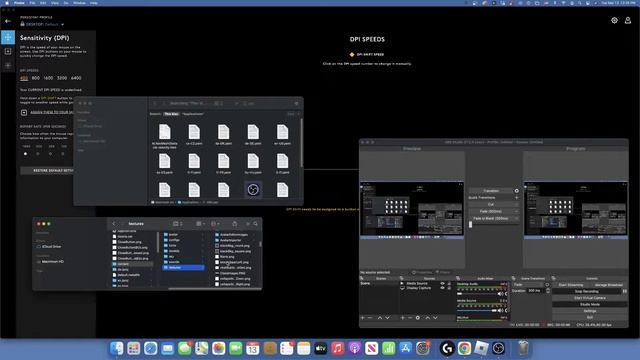640x360 pixels.
Task: Open the Desktop Default profile dropdown
Action: [62, 24]
